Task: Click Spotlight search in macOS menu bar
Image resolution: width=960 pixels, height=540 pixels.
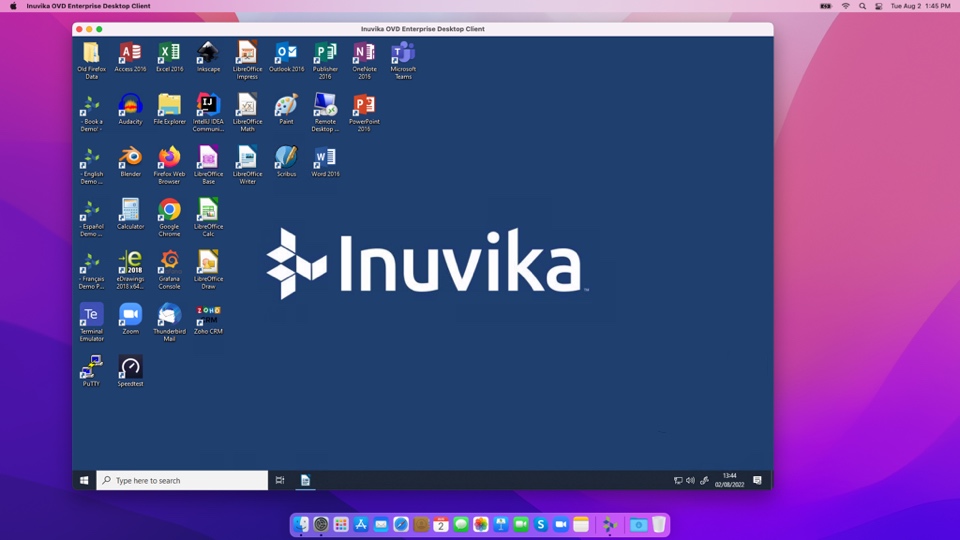Action: [862, 6]
